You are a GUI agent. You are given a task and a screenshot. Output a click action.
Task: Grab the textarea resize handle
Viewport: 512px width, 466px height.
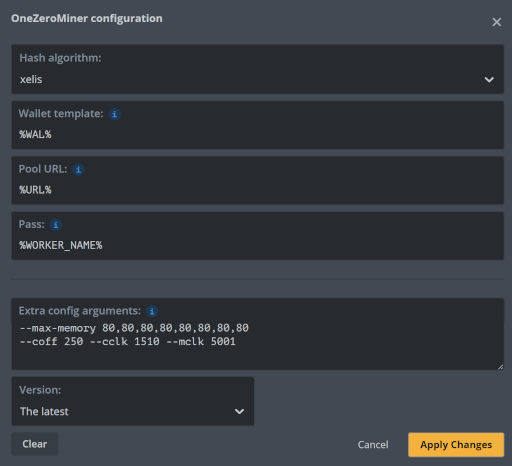click(500, 366)
